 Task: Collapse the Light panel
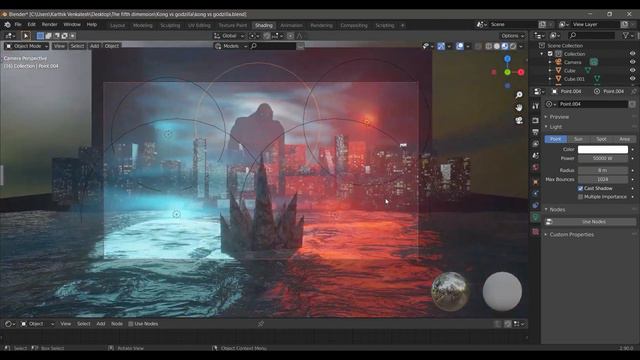pos(556,127)
